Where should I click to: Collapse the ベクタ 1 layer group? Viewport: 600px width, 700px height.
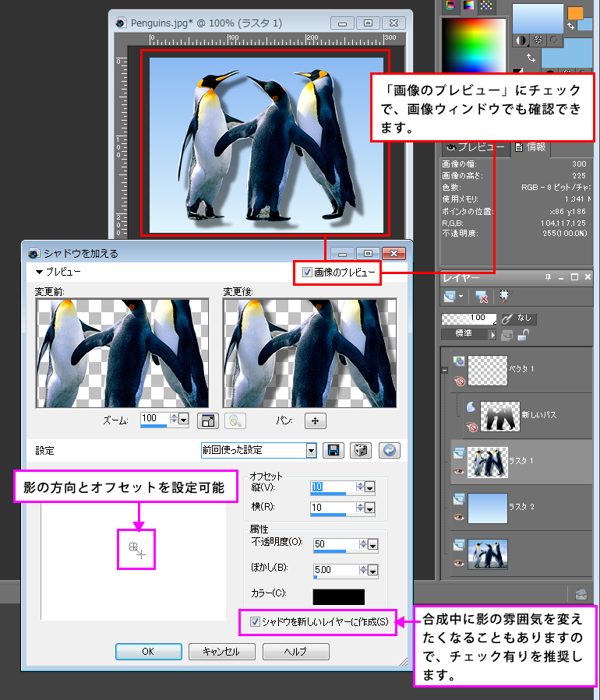(x=444, y=370)
